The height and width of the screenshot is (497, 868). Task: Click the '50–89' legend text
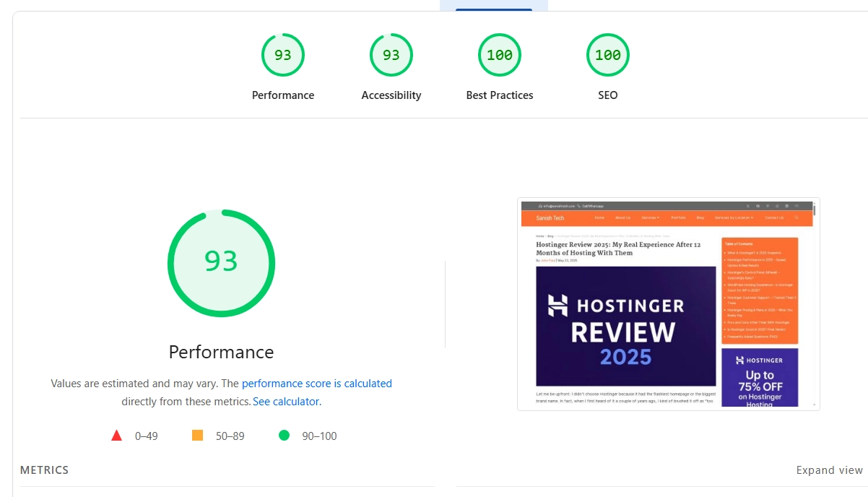pyautogui.click(x=230, y=436)
